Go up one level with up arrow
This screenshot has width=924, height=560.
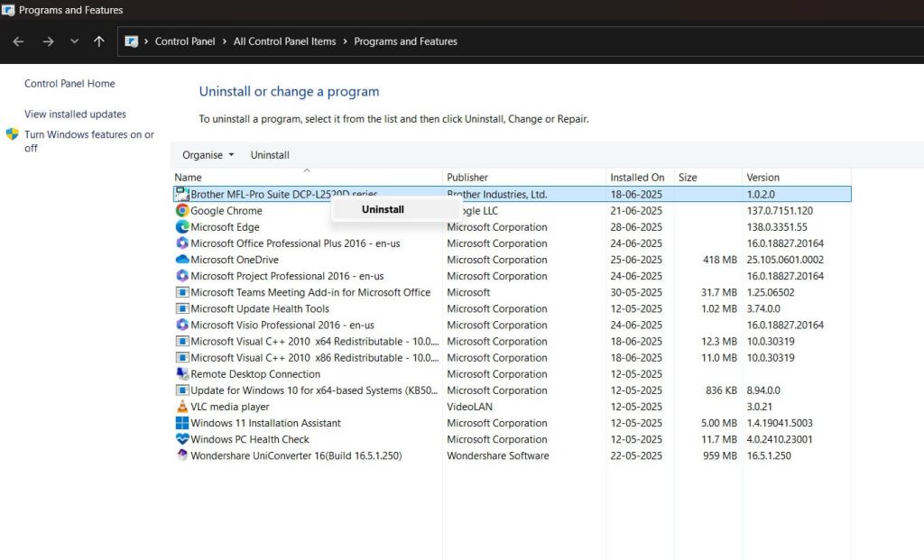coord(99,41)
